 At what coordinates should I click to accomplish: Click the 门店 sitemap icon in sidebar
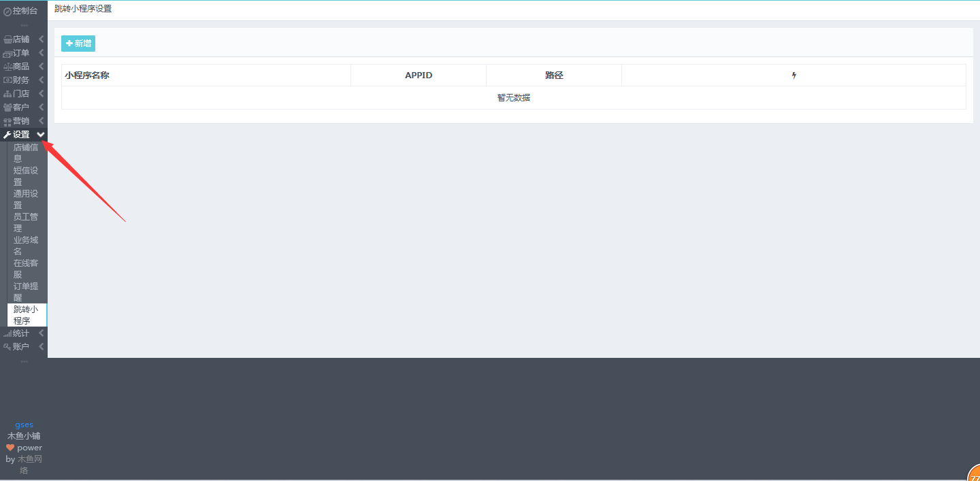coord(7,94)
